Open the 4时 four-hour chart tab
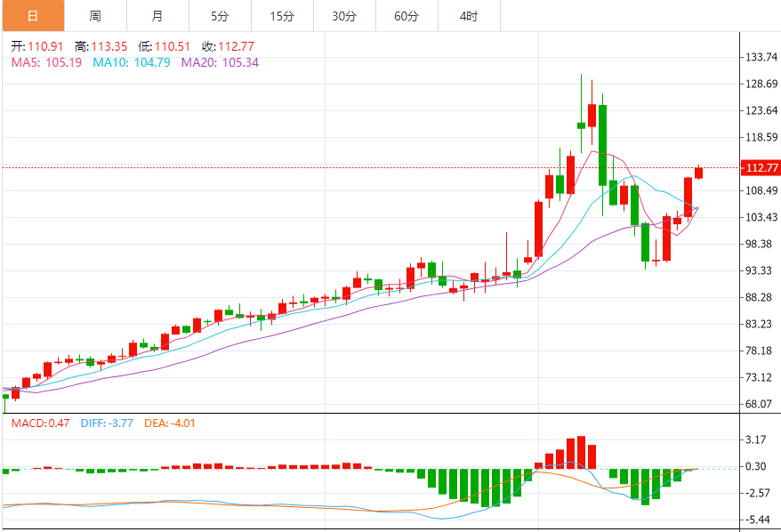This screenshot has height=532, width=781. (469, 16)
